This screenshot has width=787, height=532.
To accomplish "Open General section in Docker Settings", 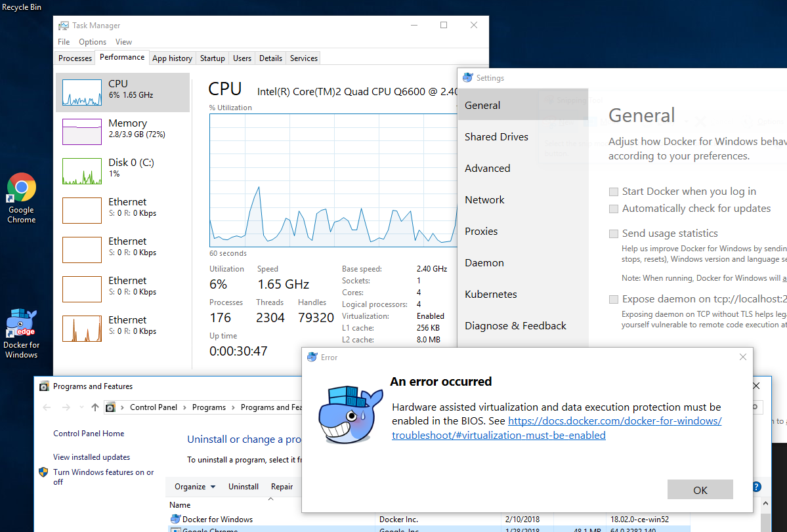I will coord(522,106).
